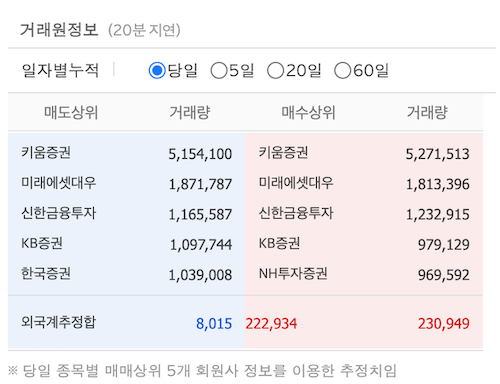Image resolution: width=500 pixels, height=384 pixels.
Task: Select KB증권 in the sell list
Action: (42, 243)
